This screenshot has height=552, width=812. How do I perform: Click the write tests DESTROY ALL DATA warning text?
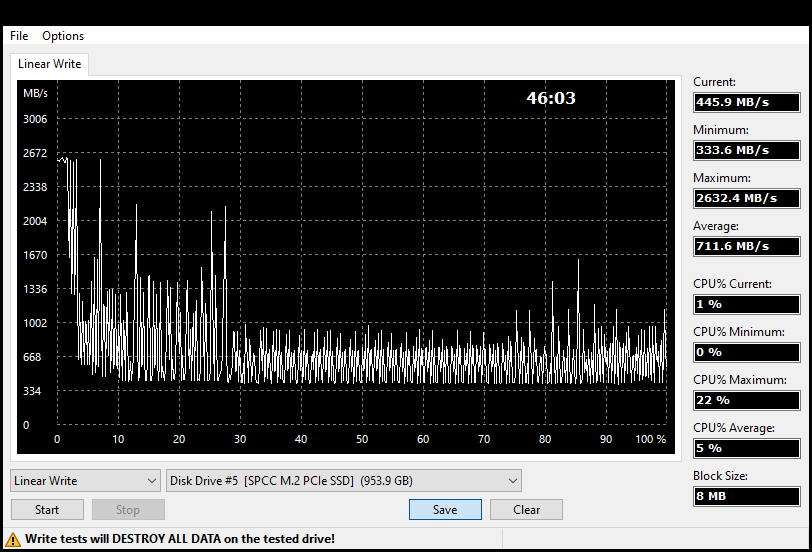[x=180, y=539]
